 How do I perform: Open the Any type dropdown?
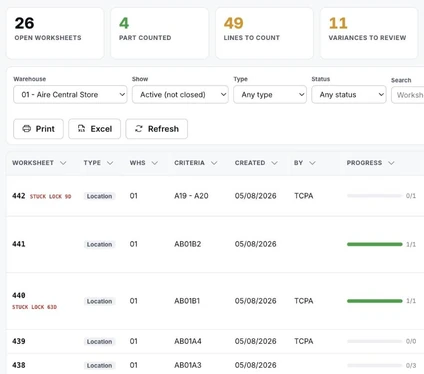270,95
